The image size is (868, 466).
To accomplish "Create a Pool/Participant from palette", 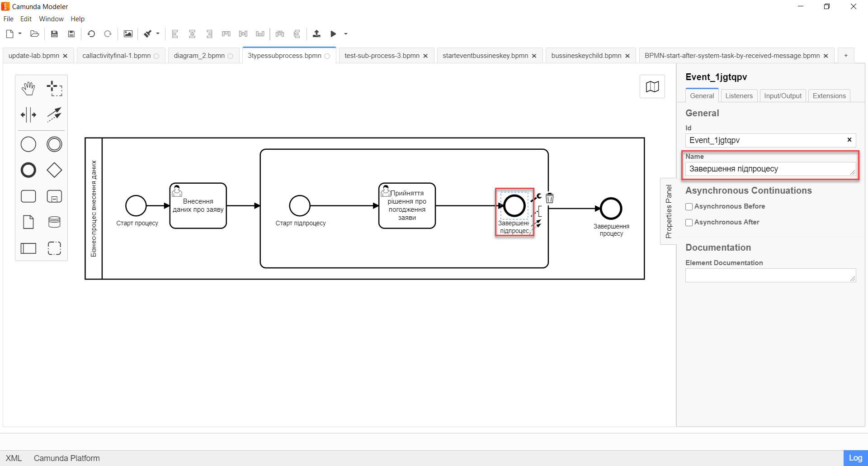I will (x=28, y=248).
